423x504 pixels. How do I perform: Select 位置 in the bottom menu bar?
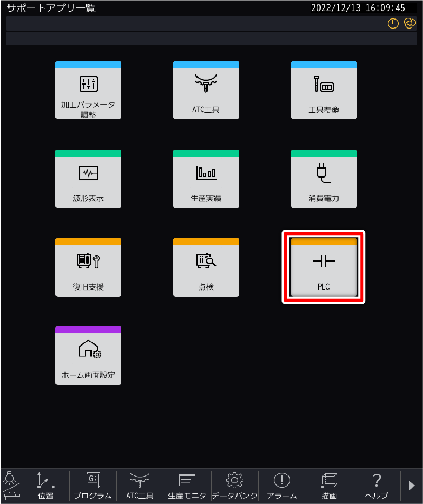coord(45,486)
